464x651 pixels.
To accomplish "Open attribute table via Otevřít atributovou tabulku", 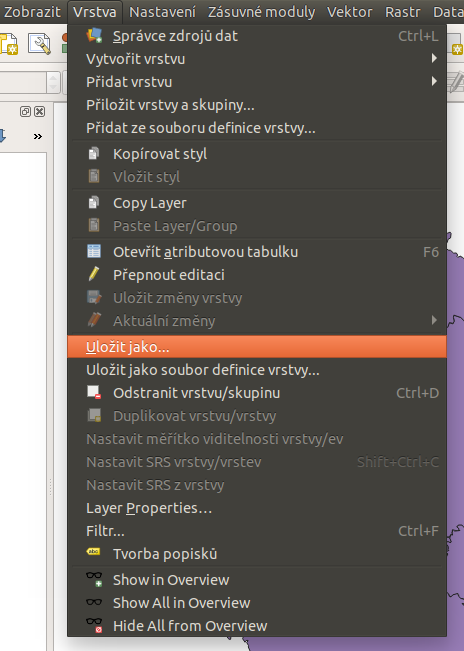I will 257,252.
